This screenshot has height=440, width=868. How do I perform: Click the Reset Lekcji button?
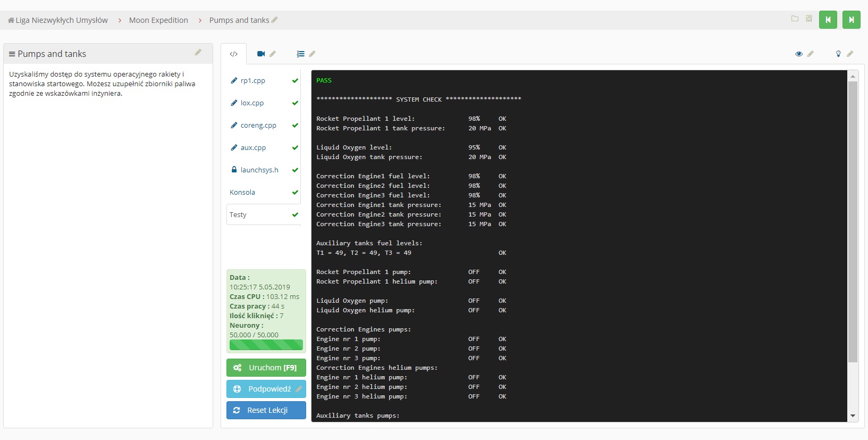click(266, 410)
